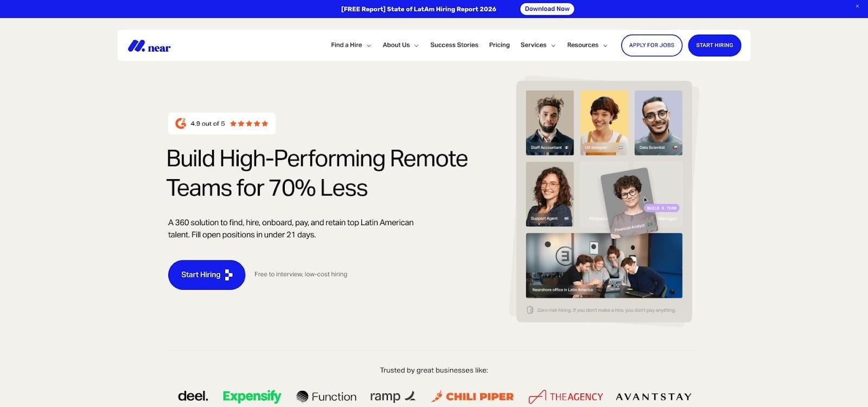The height and width of the screenshot is (407, 868).
Task: Open the Services dropdown menu
Action: pyautogui.click(x=538, y=45)
